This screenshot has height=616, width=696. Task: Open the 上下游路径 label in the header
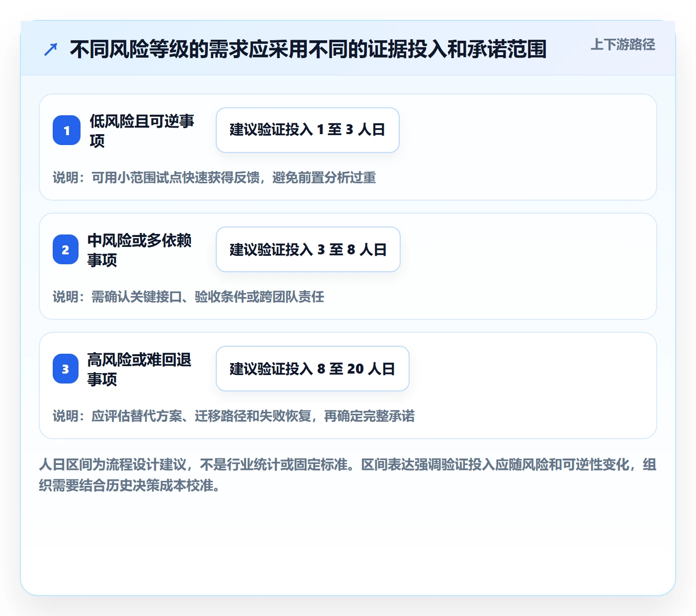623,45
